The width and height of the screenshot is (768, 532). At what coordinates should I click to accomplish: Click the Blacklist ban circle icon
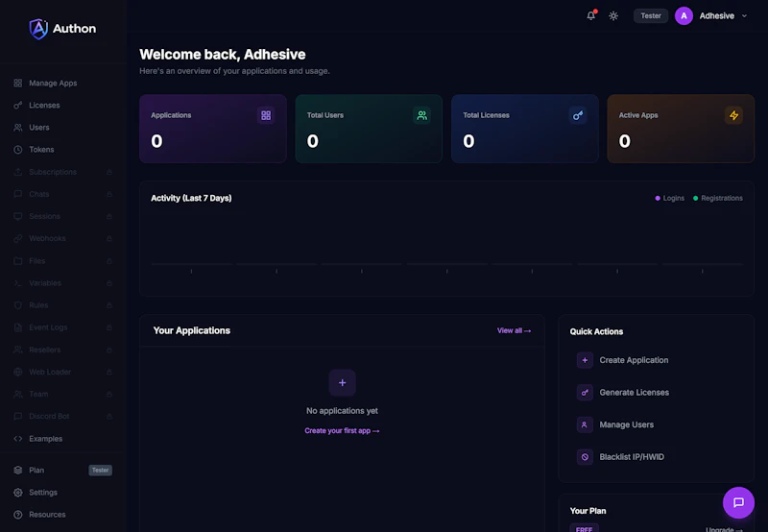(x=585, y=457)
